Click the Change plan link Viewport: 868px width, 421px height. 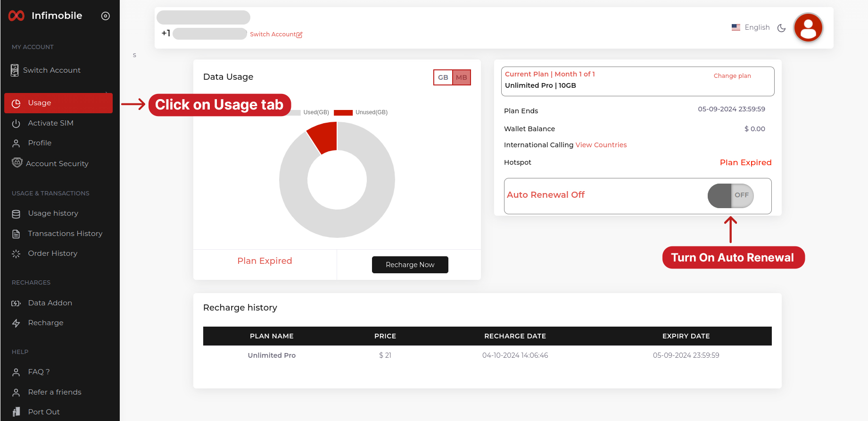pyautogui.click(x=732, y=76)
